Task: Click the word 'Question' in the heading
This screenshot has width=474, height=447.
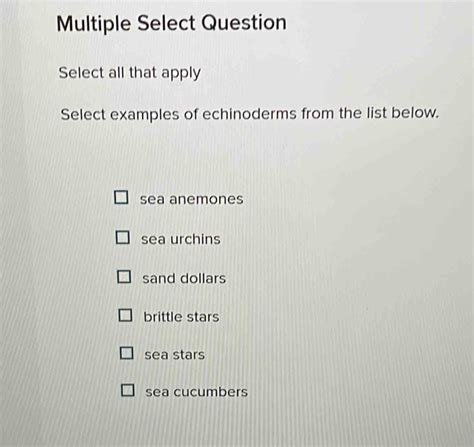Action: [x=244, y=23]
